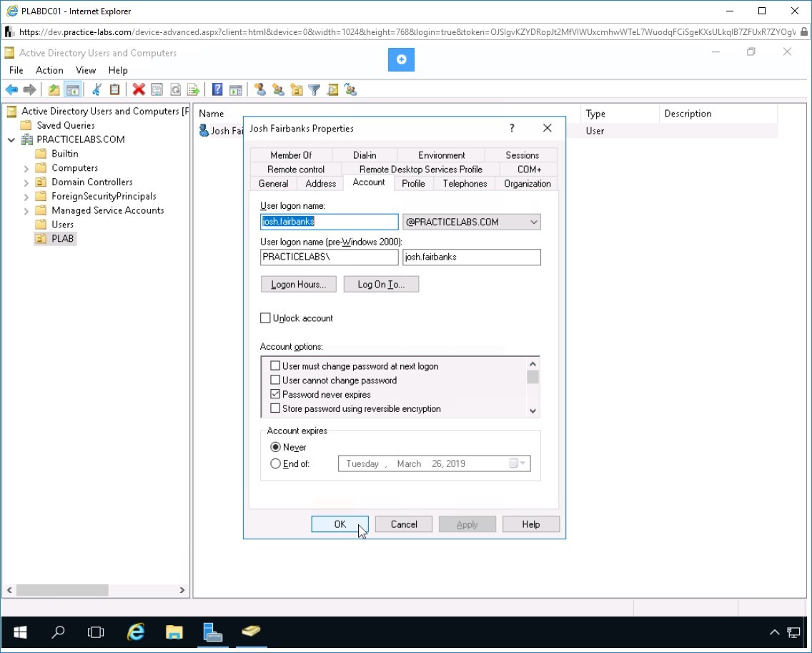Viewport: 812px width, 653px height.
Task: Switch to the Organization tab
Action: pyautogui.click(x=528, y=184)
